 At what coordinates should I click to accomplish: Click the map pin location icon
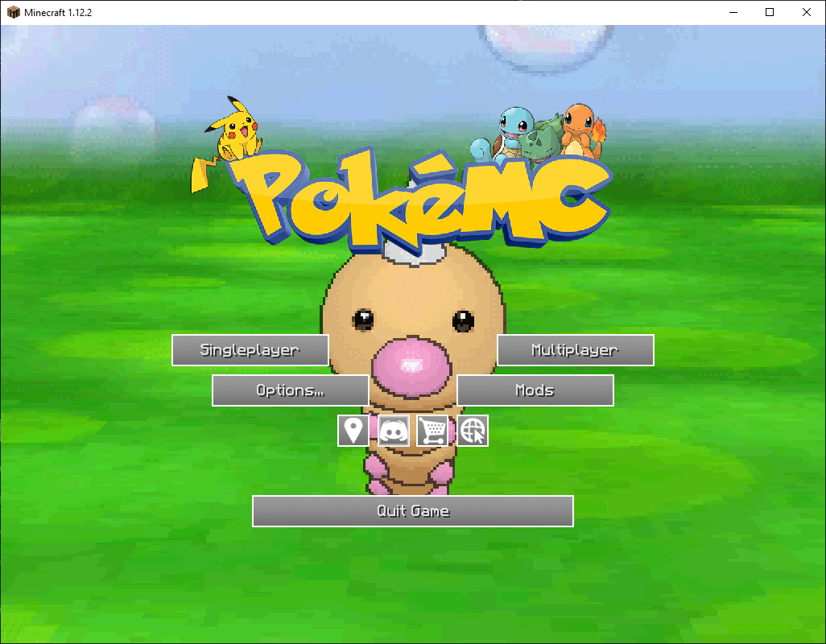[353, 431]
